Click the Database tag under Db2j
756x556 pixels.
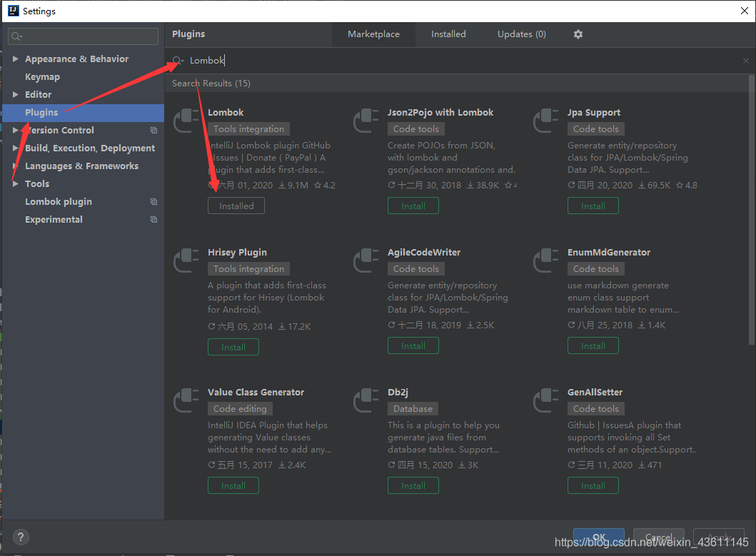pos(413,408)
